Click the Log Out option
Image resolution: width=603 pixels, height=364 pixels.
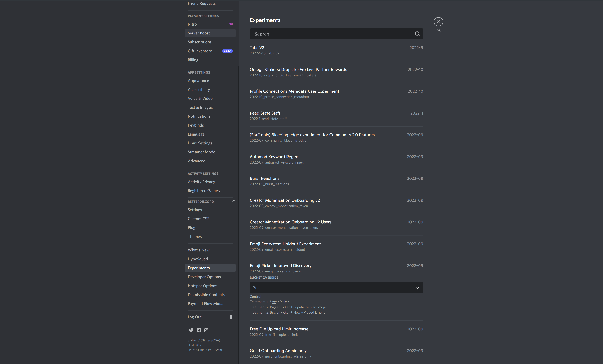coord(195,317)
